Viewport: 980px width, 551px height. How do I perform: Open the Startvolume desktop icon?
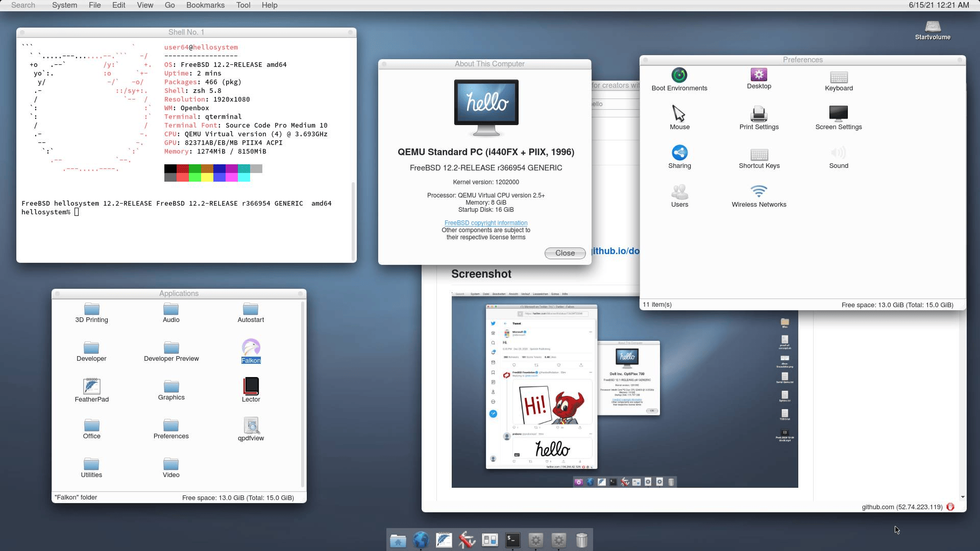coord(933,27)
